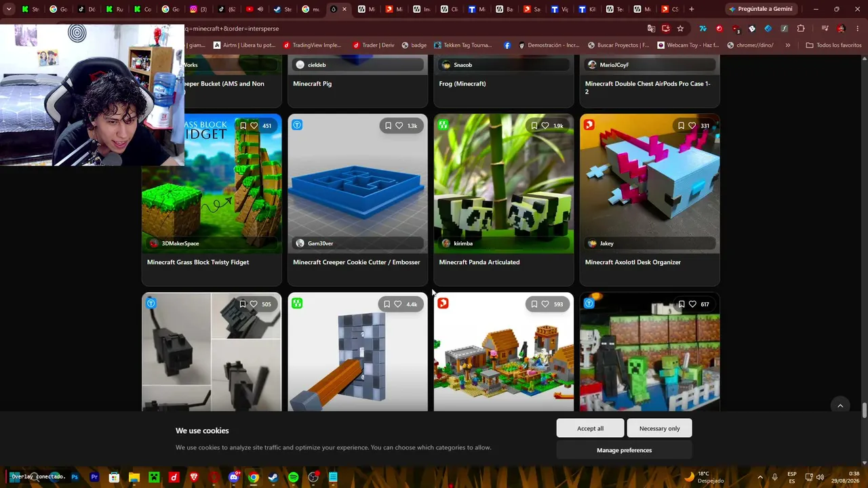
Task: Open Minecraft Double Chest AirPods Pro Case title
Action: (648, 87)
